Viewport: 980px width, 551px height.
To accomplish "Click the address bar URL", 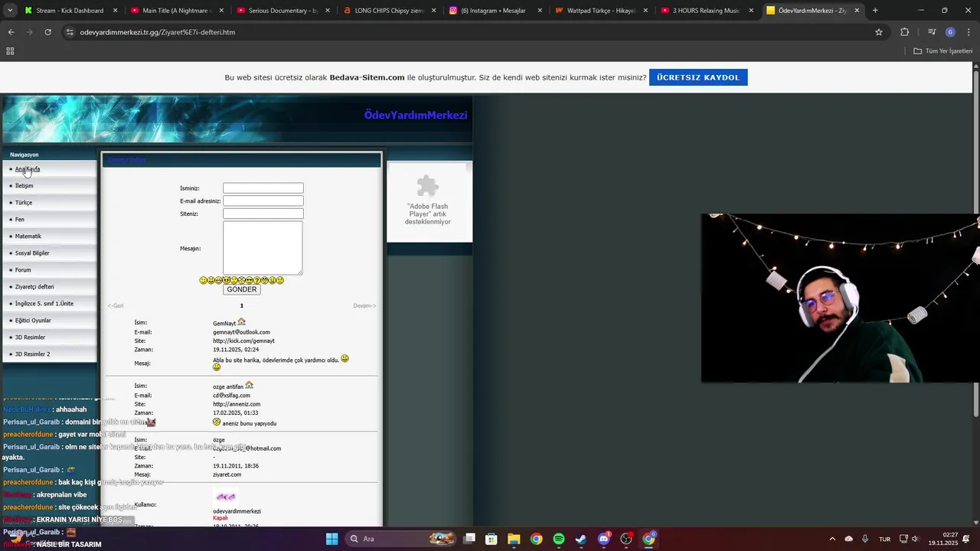I will pyautogui.click(x=158, y=32).
